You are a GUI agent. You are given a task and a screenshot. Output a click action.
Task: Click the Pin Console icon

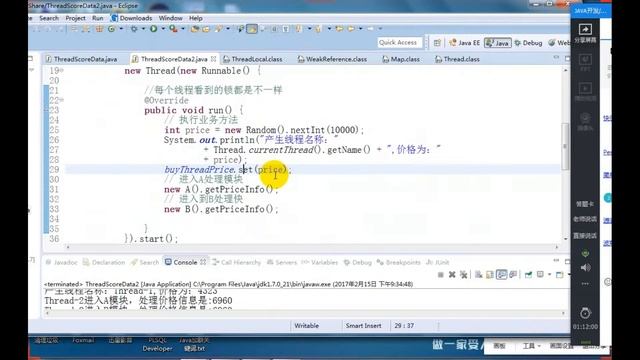[528, 275]
